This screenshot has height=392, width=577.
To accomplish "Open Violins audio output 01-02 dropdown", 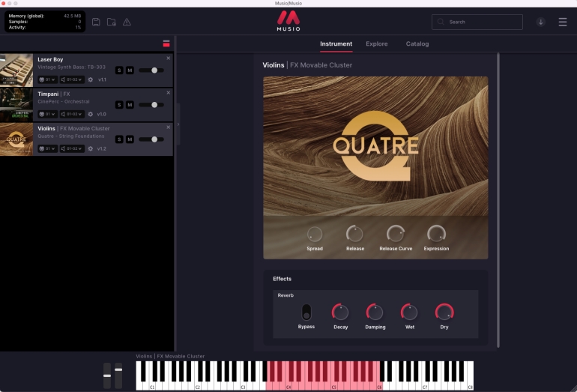I will click(x=71, y=148).
